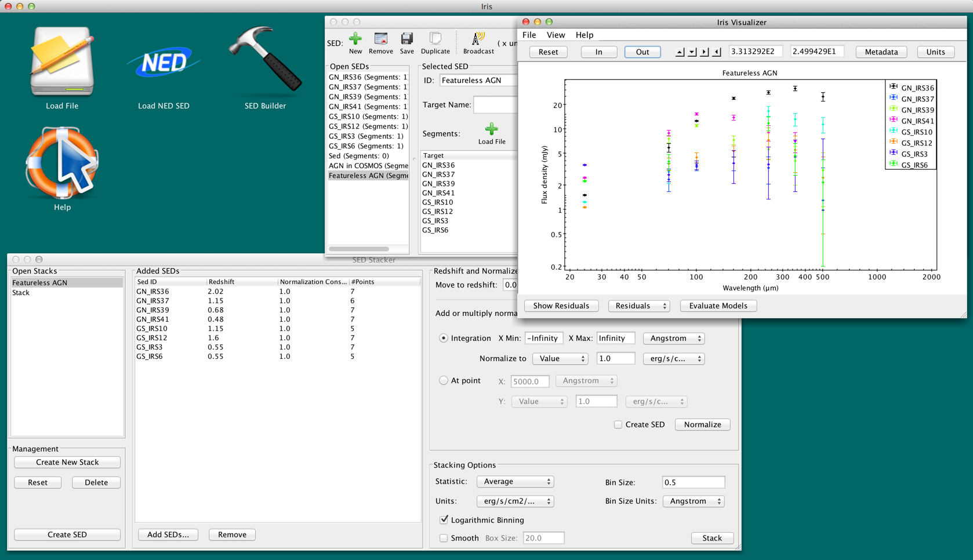Click the Evaluate Models button
The image size is (973, 560).
718,306
